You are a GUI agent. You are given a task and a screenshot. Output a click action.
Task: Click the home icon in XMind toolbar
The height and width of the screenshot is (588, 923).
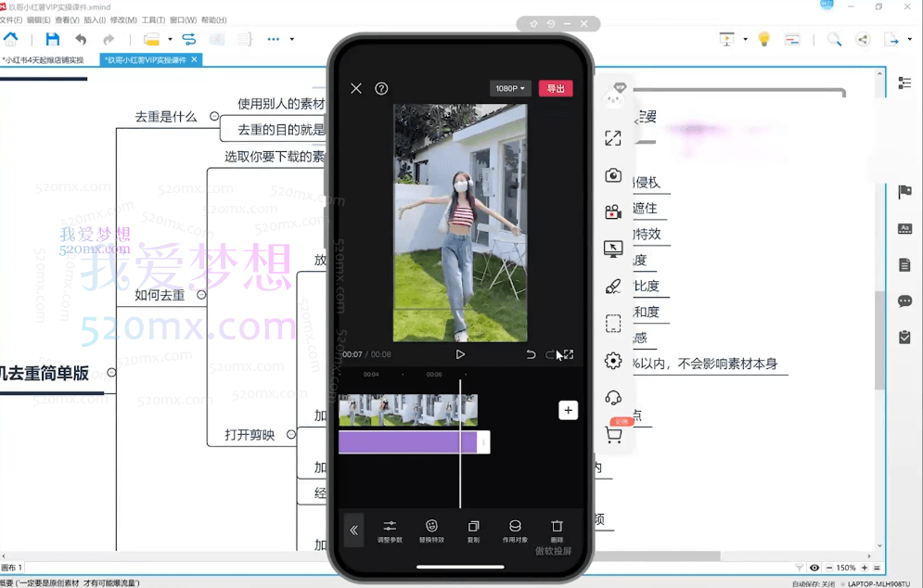tap(11, 39)
